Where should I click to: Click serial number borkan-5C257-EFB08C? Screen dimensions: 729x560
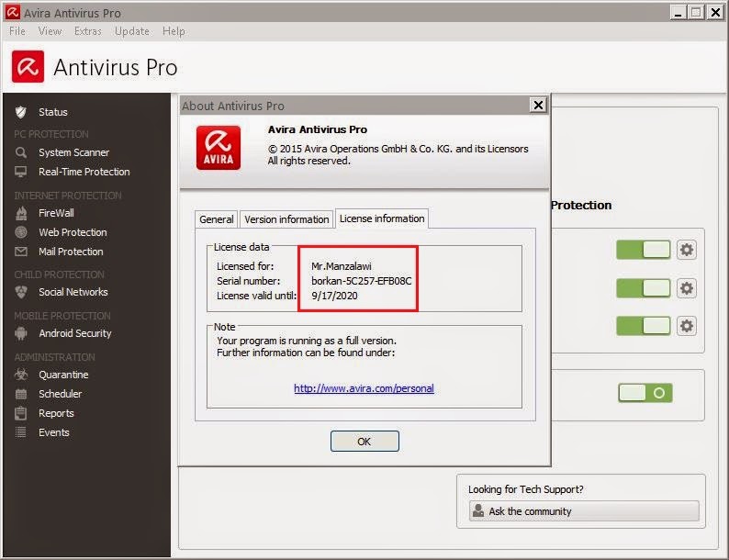(x=361, y=281)
